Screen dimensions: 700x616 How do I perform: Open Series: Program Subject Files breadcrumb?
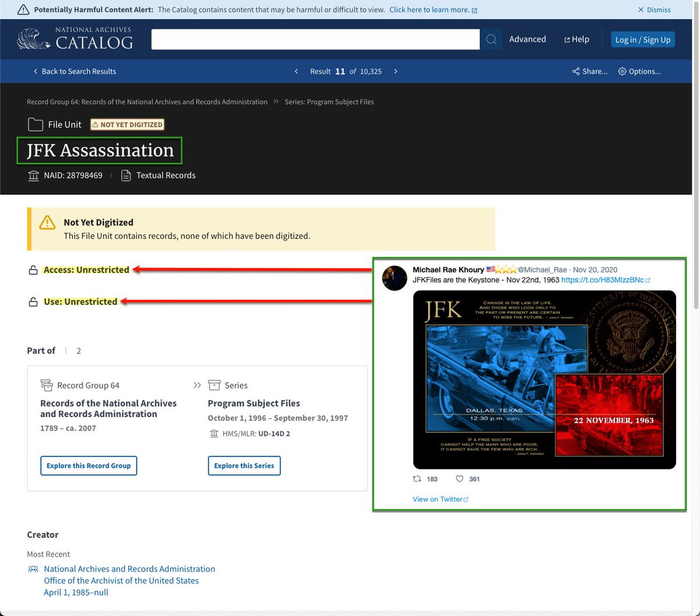point(329,101)
